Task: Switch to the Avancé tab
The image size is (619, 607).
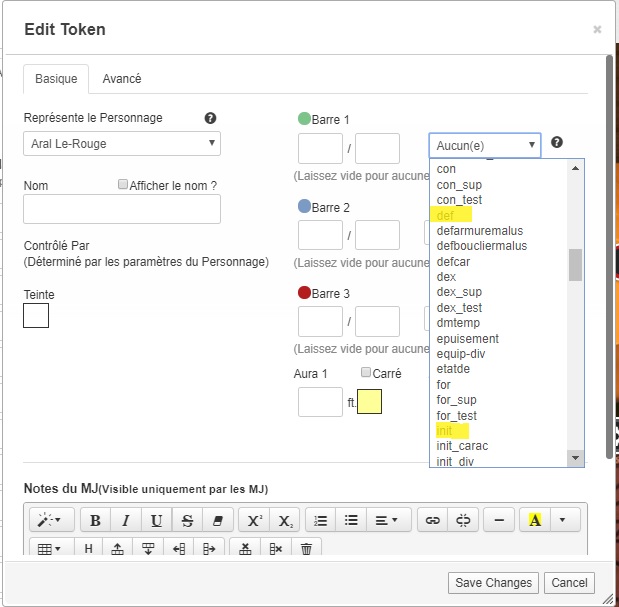Action: point(122,79)
